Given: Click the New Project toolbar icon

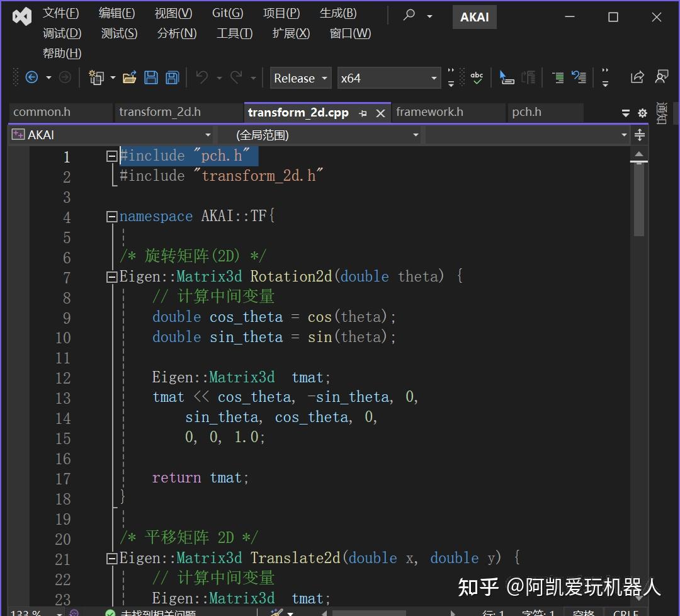Looking at the screenshot, I should coord(96,77).
